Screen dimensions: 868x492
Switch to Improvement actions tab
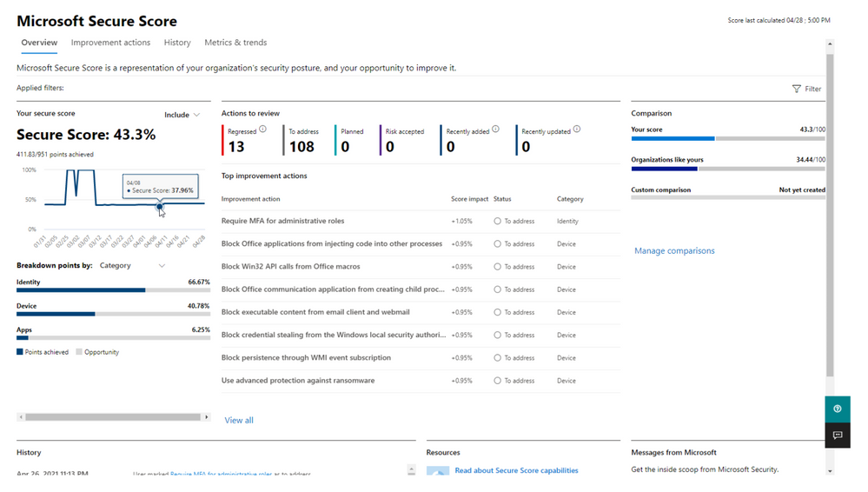click(x=110, y=43)
